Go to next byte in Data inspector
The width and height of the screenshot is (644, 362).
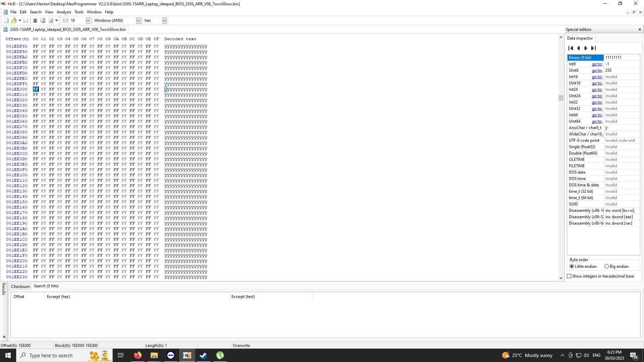click(586, 48)
